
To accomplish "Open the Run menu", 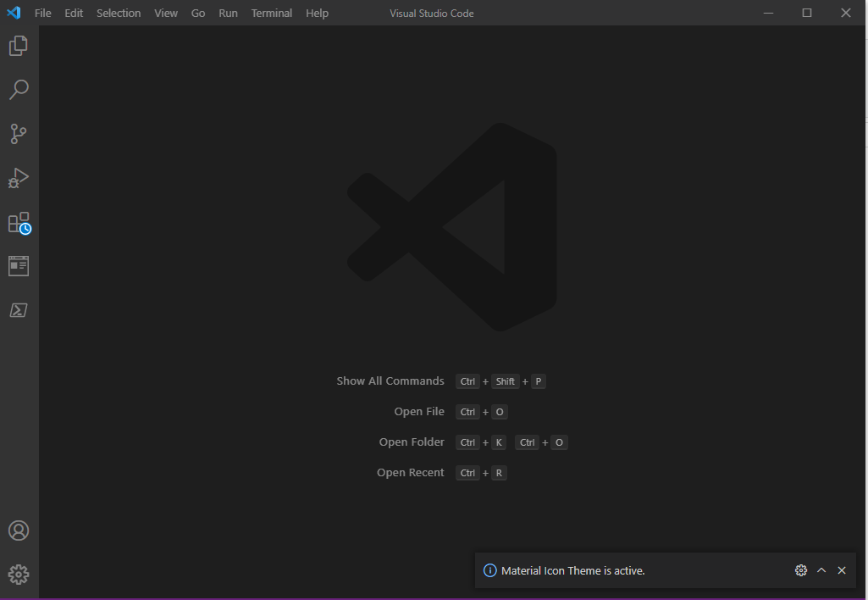I will coord(228,13).
